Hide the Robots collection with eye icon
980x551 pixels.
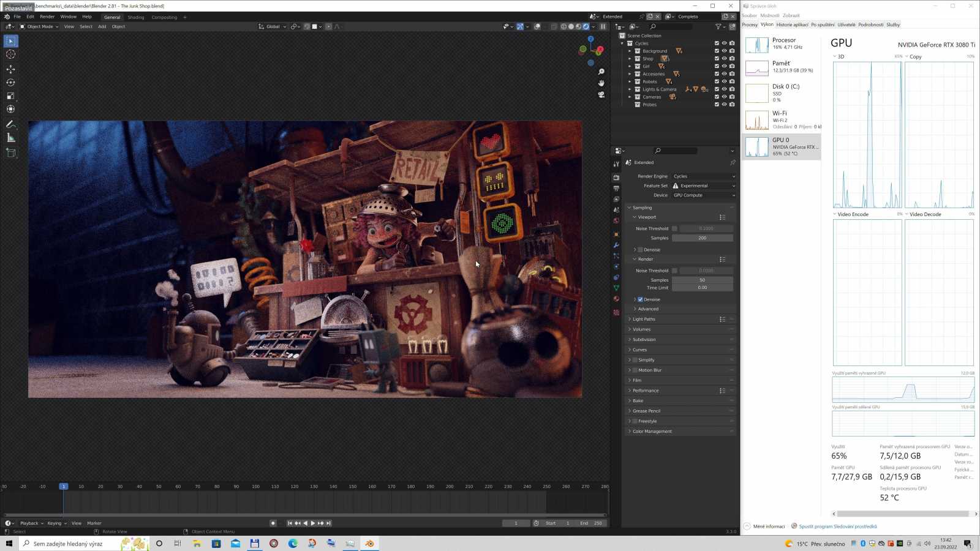coord(724,81)
